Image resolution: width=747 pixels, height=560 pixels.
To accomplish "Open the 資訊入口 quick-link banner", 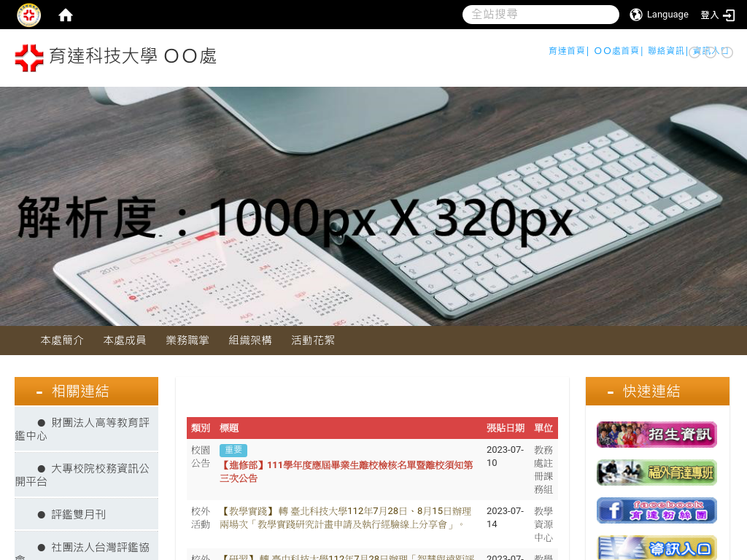I will (657, 547).
